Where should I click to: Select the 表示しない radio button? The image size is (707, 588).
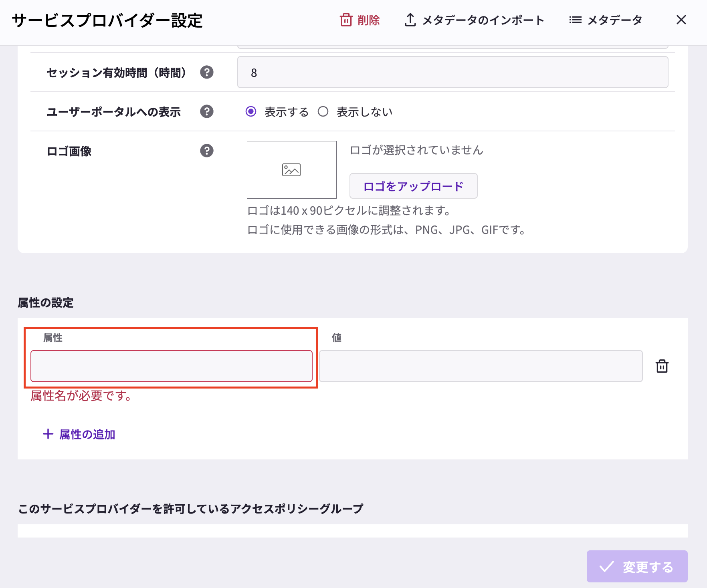pyautogui.click(x=323, y=112)
